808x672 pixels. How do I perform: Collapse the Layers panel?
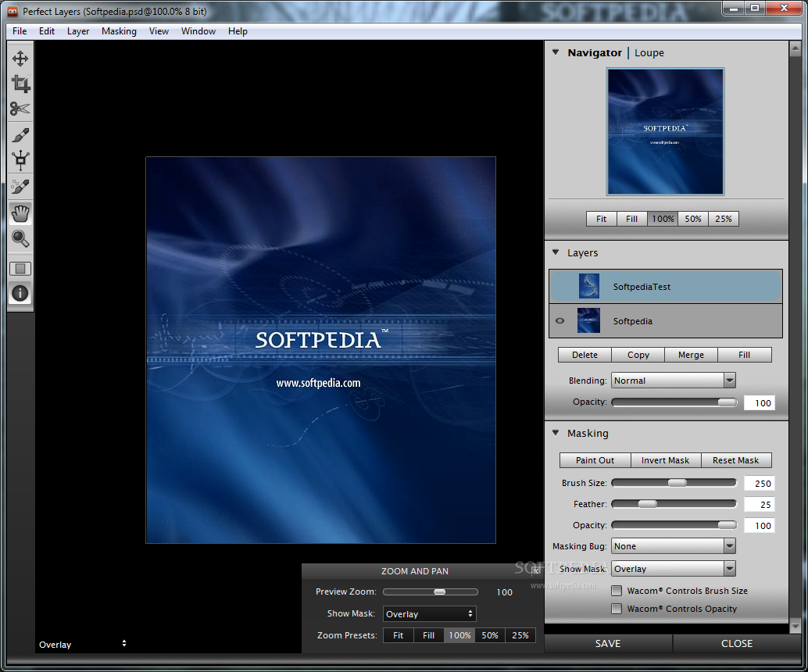[x=556, y=252]
